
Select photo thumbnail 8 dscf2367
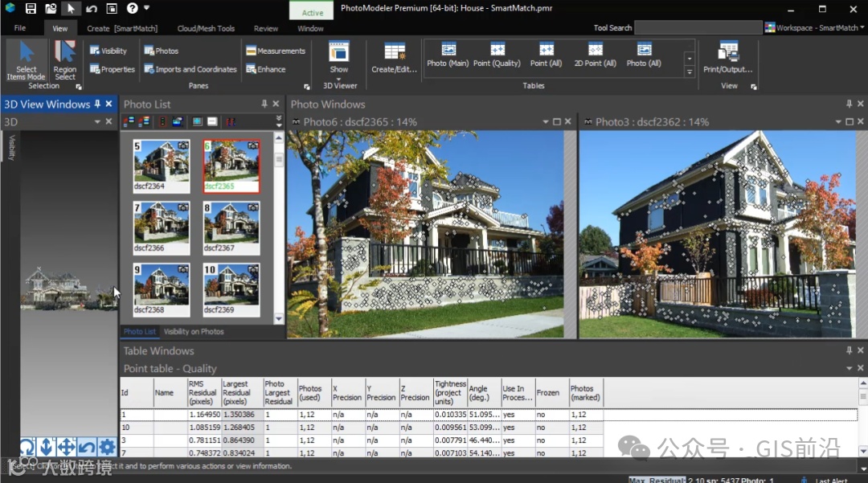pyautogui.click(x=231, y=227)
